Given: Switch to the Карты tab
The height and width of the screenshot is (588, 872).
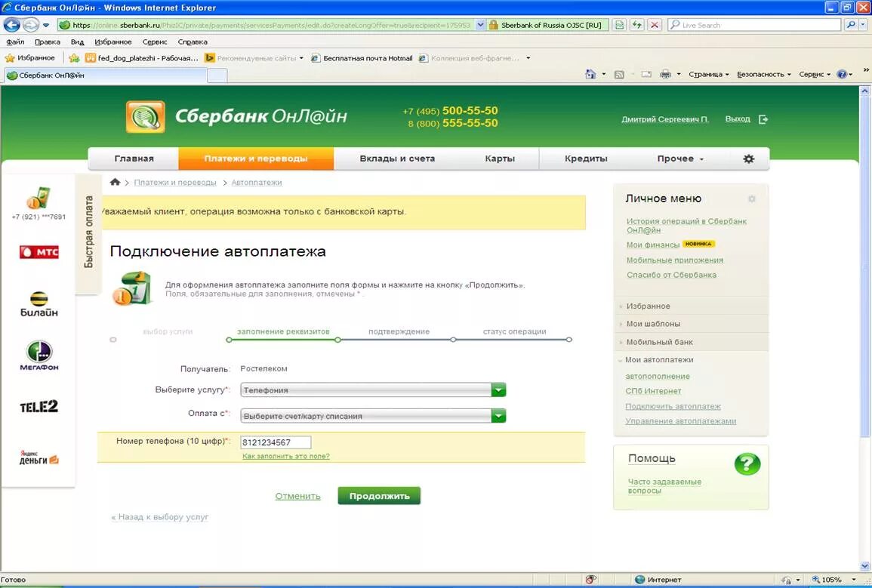Looking at the screenshot, I should 499,159.
